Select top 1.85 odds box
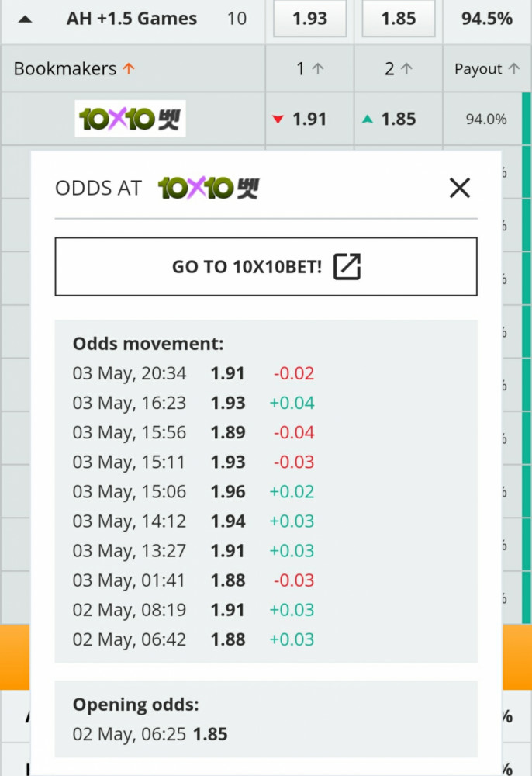The height and width of the screenshot is (776, 532). click(x=399, y=19)
